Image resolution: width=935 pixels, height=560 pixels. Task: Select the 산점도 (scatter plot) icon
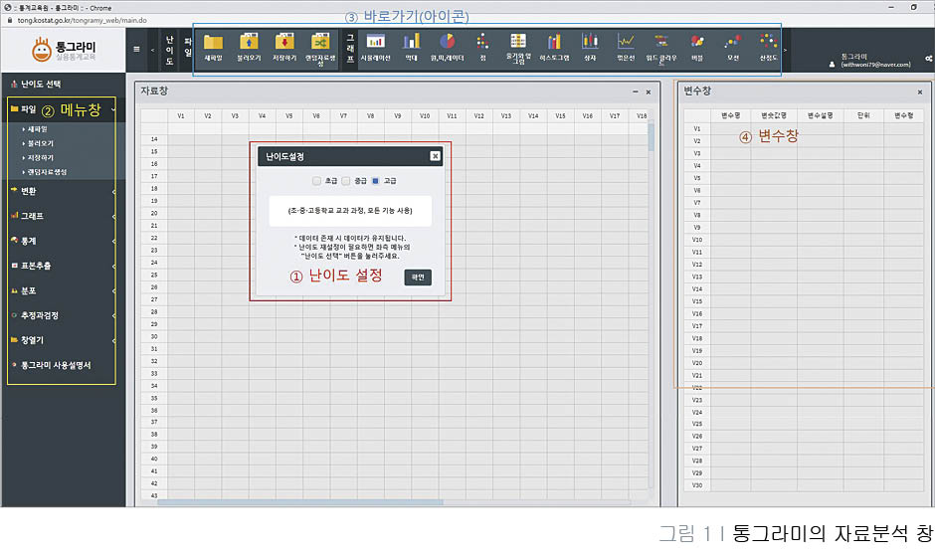coord(769,42)
